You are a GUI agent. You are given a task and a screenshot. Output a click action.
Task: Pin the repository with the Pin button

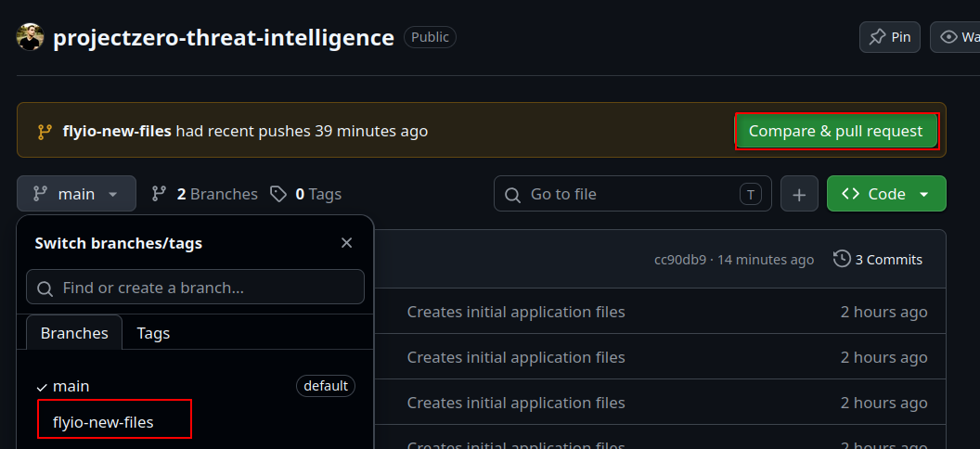pyautogui.click(x=890, y=37)
